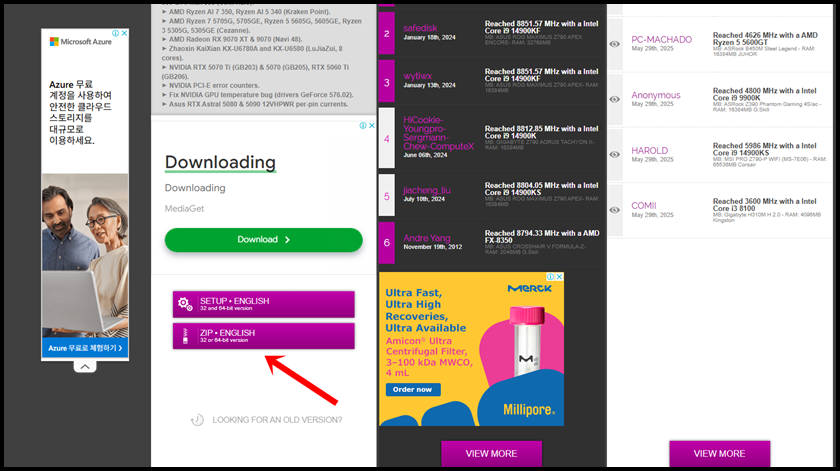Close the Merck Millipore ad
Viewport: 840px width, 471px height.
(559, 277)
